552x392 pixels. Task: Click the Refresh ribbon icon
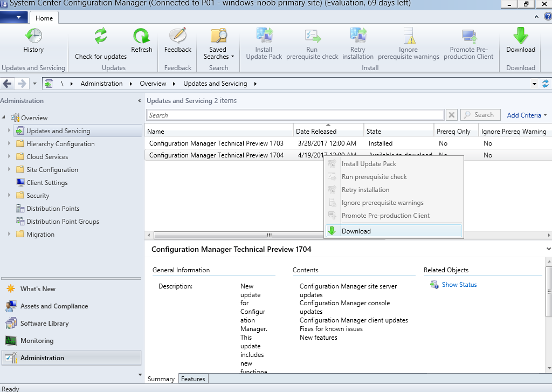click(x=142, y=40)
